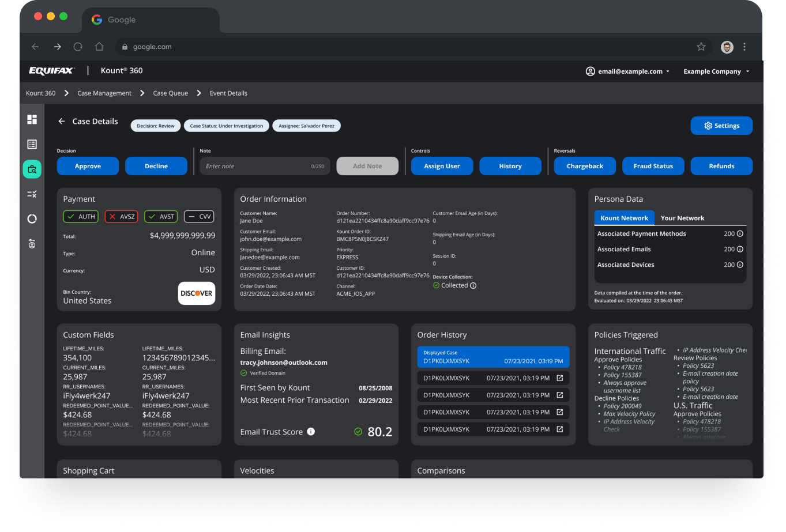
Task: Click the AVST check status badge
Action: [161, 217]
